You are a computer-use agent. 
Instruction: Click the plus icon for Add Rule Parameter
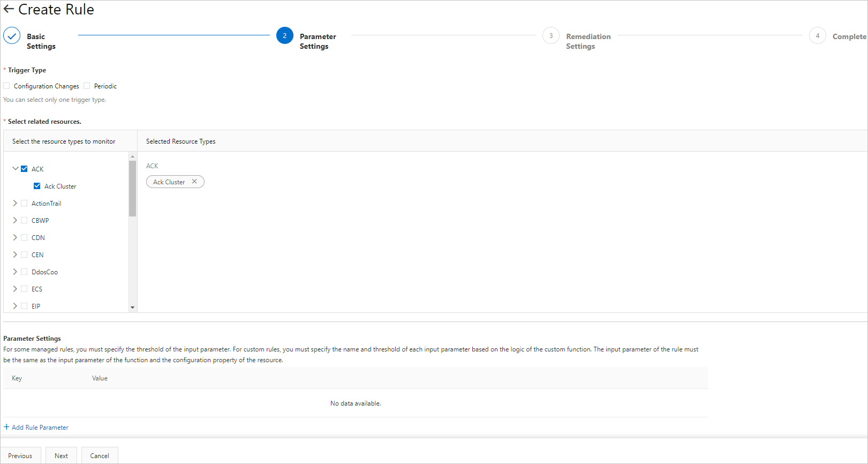click(6, 427)
